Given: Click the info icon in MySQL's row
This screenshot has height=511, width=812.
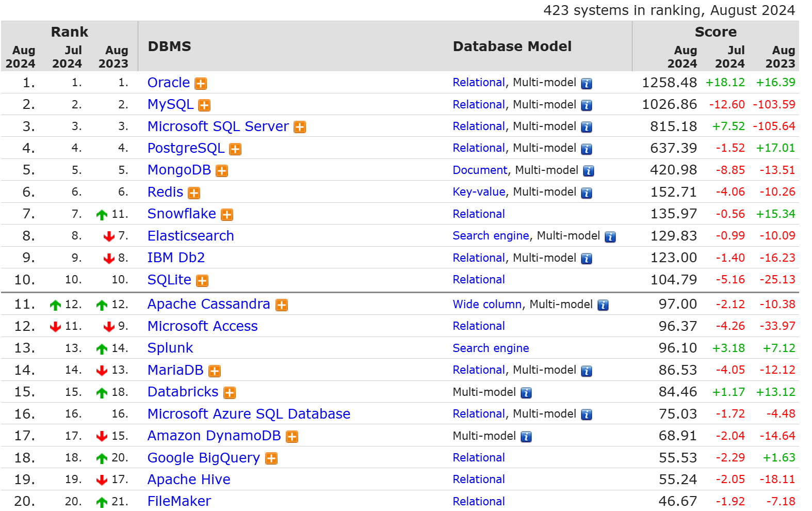Looking at the screenshot, I should [x=587, y=105].
